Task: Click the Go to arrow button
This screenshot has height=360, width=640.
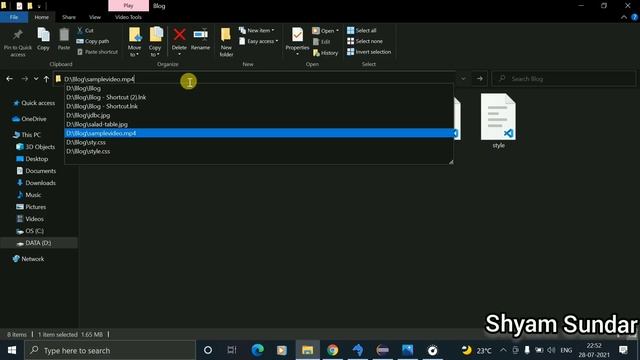Action: click(x=480, y=79)
